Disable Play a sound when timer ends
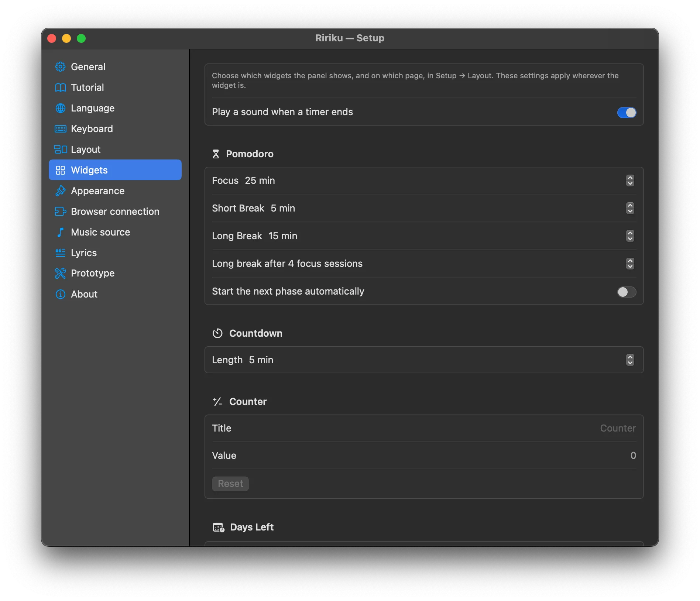The height and width of the screenshot is (601, 700). (627, 112)
